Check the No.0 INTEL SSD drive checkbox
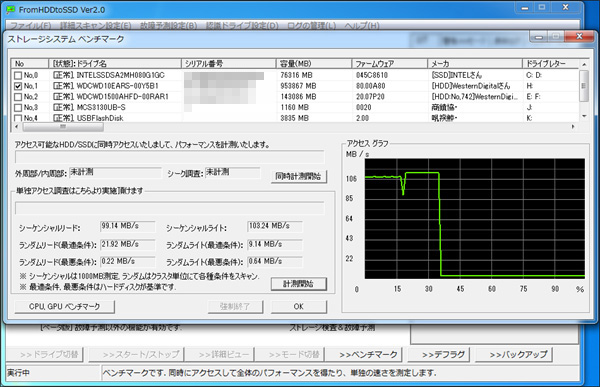600x387 pixels. click(x=18, y=75)
